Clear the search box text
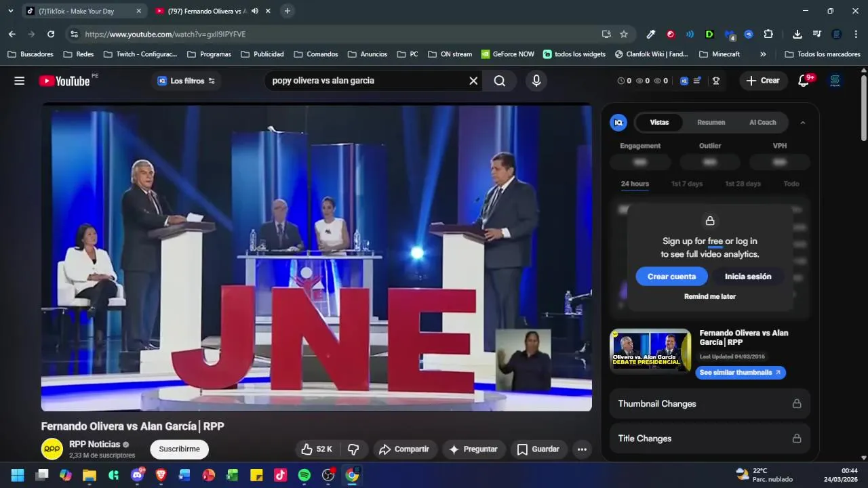This screenshot has height=488, width=868. coord(473,81)
